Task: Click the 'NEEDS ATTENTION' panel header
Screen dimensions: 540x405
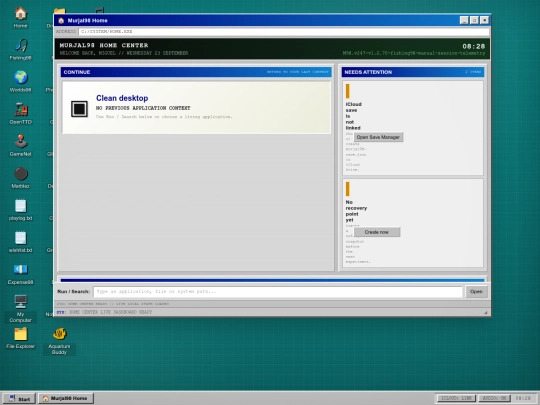Action: click(x=413, y=72)
